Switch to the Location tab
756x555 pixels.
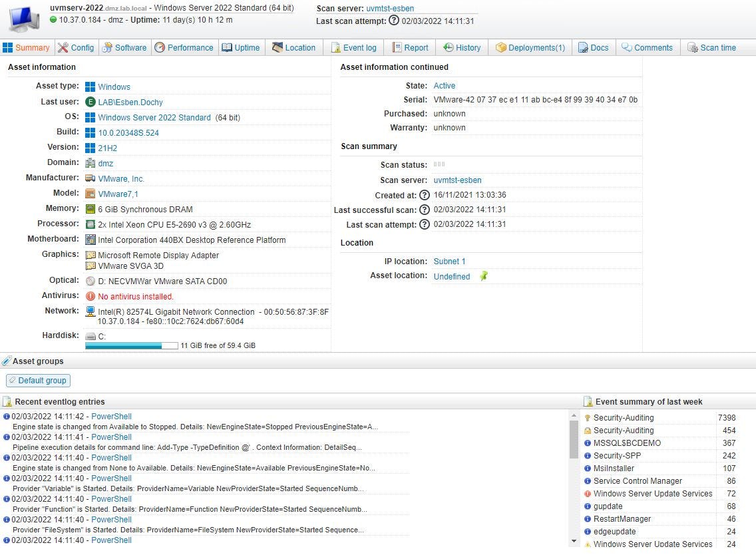pos(293,48)
